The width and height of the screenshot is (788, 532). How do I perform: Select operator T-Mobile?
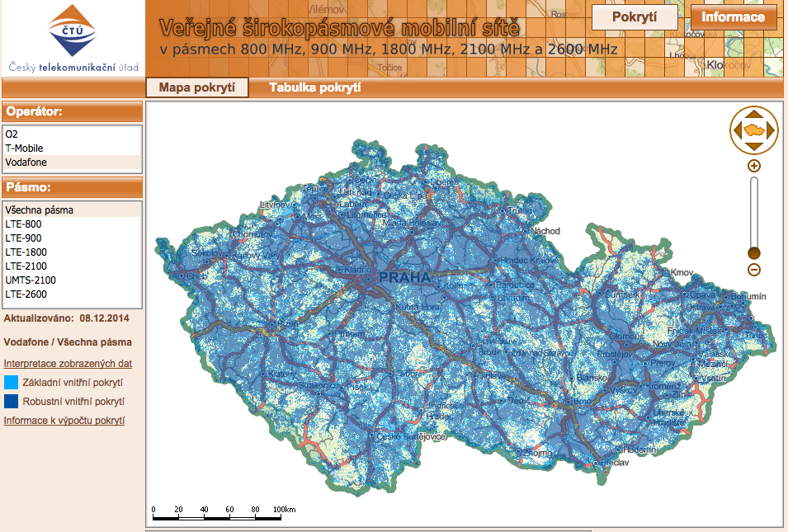(73, 148)
